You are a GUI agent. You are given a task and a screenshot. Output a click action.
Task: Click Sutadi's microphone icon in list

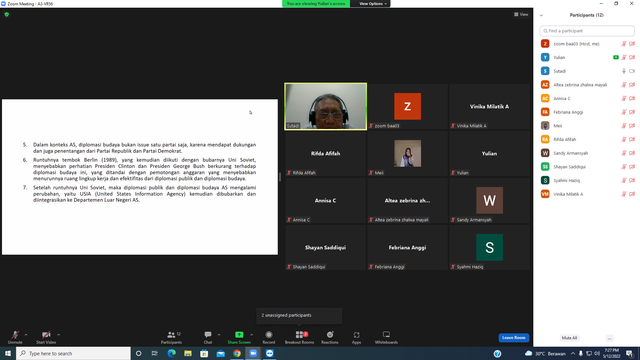tap(624, 71)
